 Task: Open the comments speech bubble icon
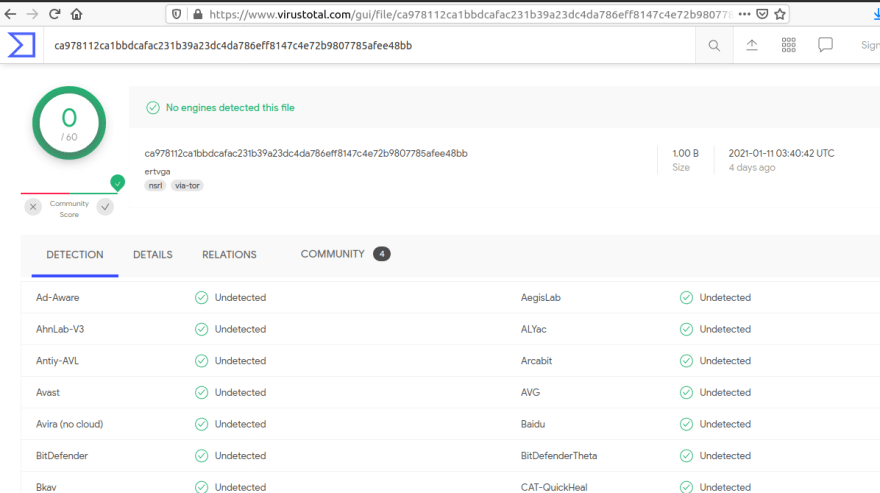click(826, 45)
